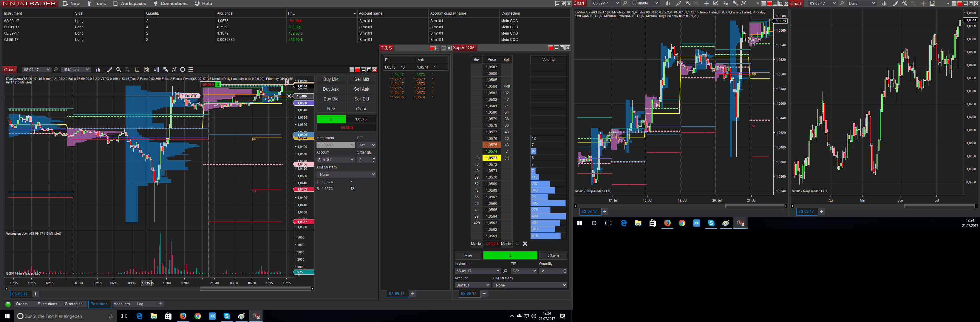980x322 pixels.
Task: Select the 6C 09-17 position row
Action: [285, 27]
